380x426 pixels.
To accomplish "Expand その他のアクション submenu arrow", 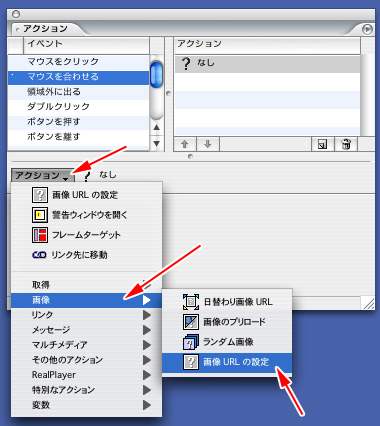I will (147, 360).
